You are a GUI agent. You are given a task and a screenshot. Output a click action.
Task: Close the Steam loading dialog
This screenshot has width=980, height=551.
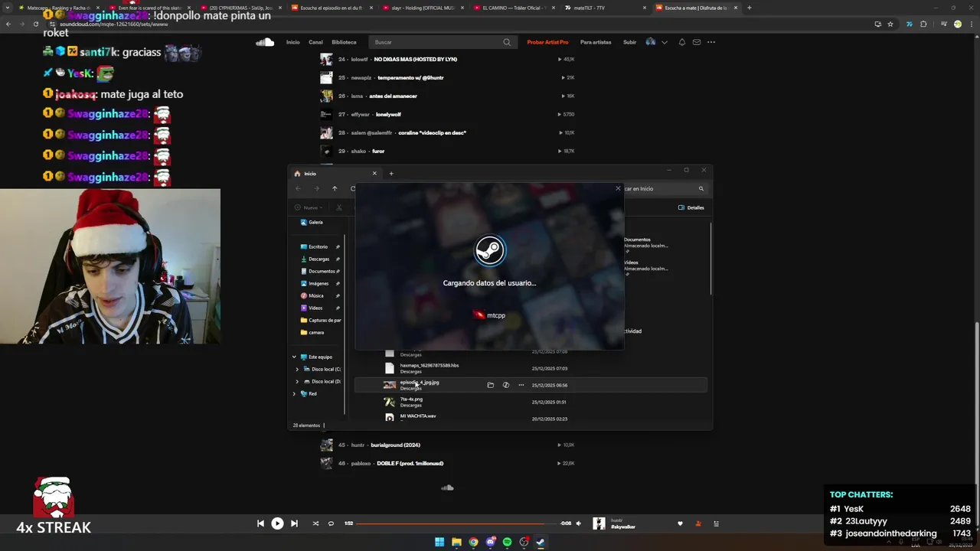coord(618,188)
